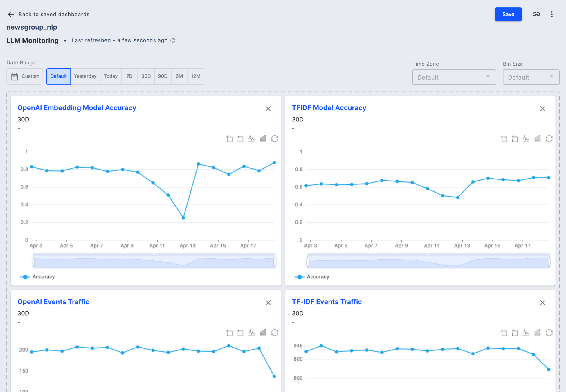The width and height of the screenshot is (566, 392).
Task: Reset zoom on the OpenAI Embedding Model Accuracy chart
Action: coord(240,139)
